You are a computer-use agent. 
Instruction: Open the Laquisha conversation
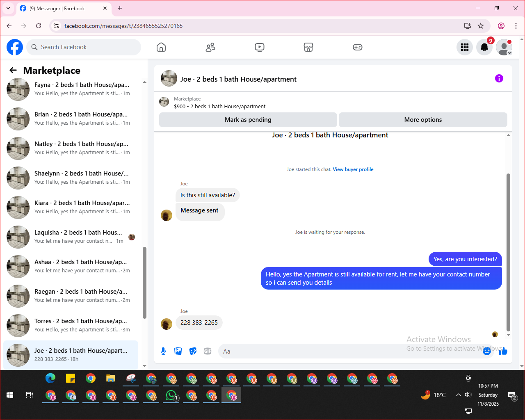pos(71,237)
